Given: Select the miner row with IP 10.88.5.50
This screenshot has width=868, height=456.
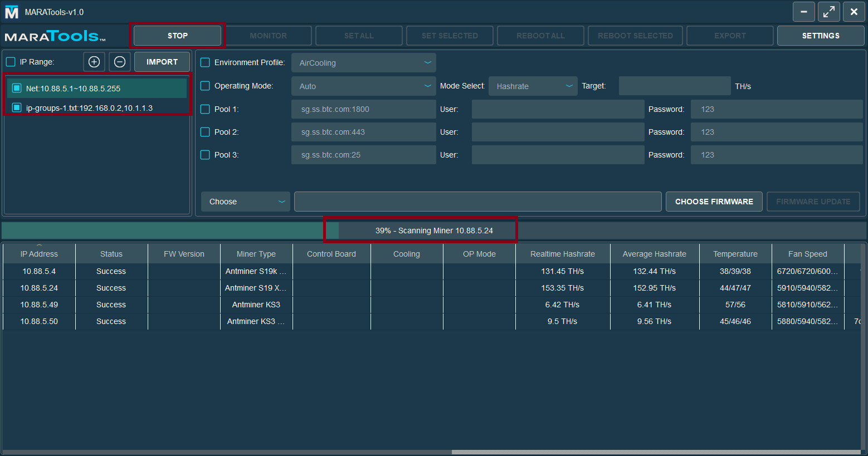Looking at the screenshot, I should 432,321.
